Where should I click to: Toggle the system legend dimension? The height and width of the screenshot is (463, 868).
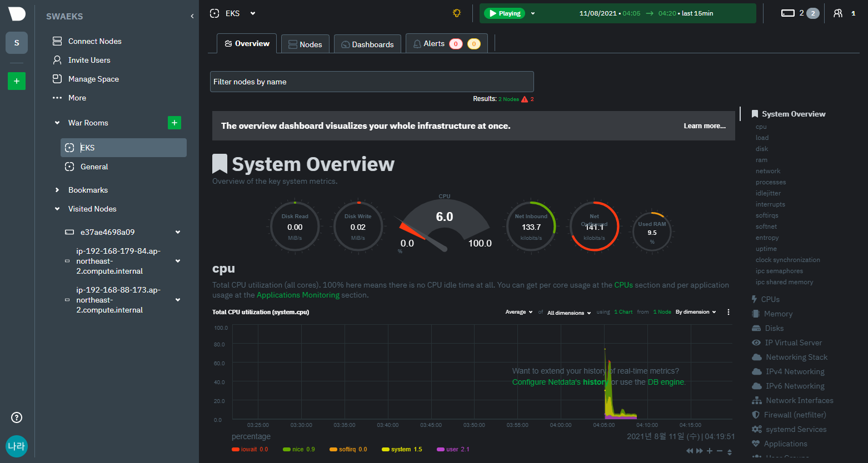tap(402, 449)
